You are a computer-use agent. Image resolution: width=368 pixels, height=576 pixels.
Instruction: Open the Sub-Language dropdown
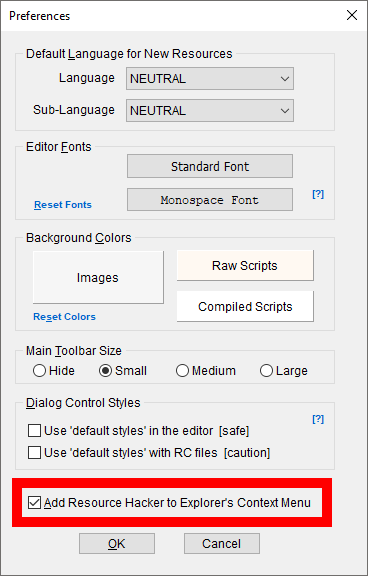210,111
